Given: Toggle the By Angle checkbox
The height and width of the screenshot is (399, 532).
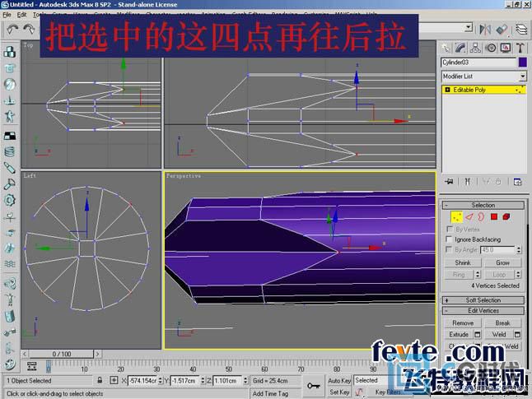Looking at the screenshot, I should point(449,249).
